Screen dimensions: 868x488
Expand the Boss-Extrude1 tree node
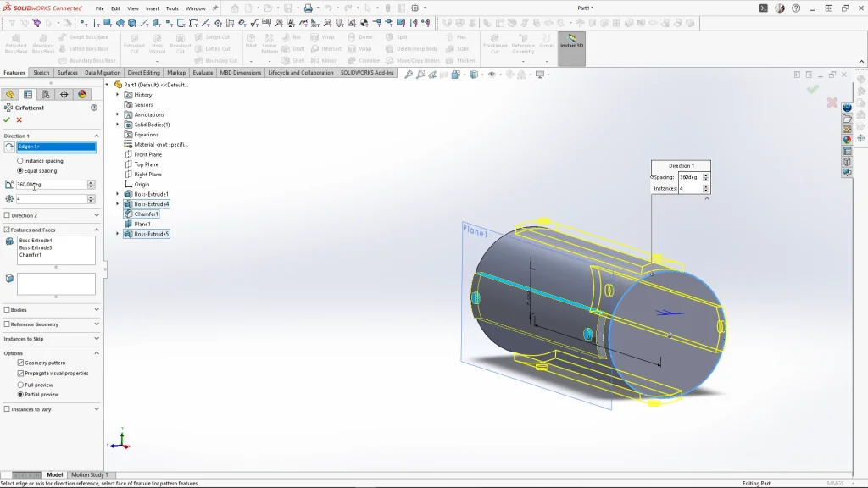coord(118,194)
